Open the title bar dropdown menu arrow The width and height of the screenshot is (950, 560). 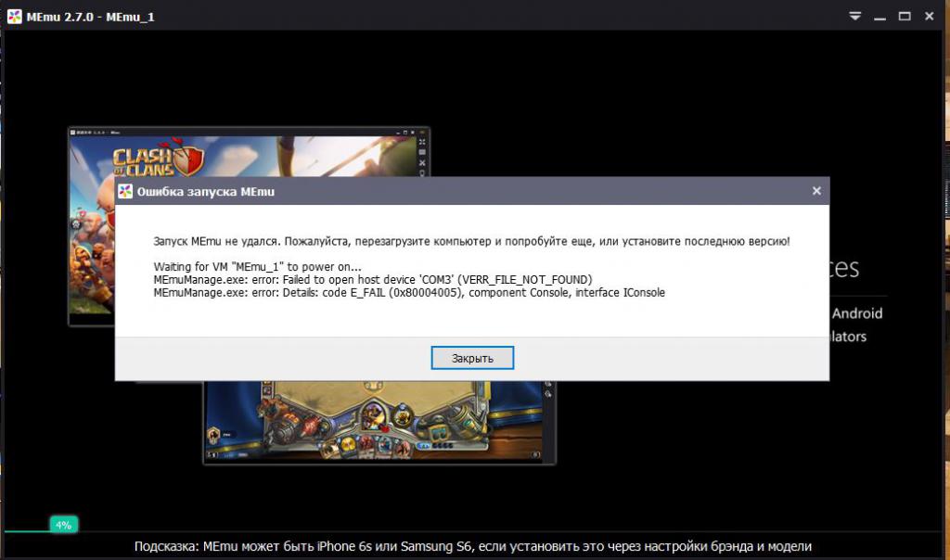[856, 16]
